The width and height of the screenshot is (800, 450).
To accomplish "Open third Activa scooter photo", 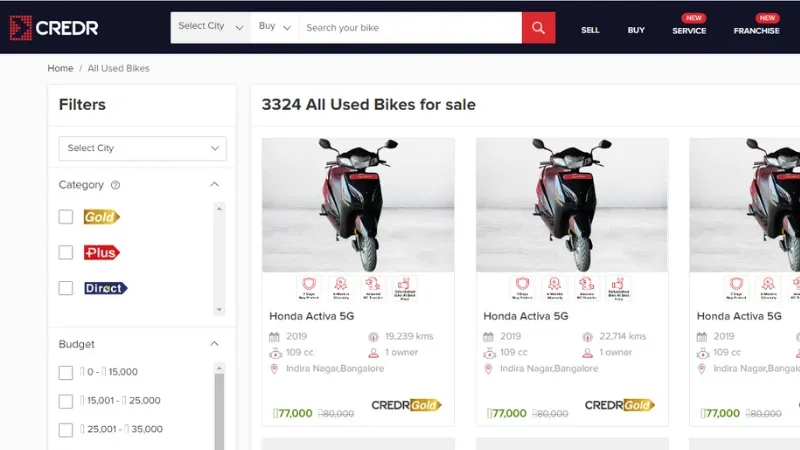I will (745, 205).
